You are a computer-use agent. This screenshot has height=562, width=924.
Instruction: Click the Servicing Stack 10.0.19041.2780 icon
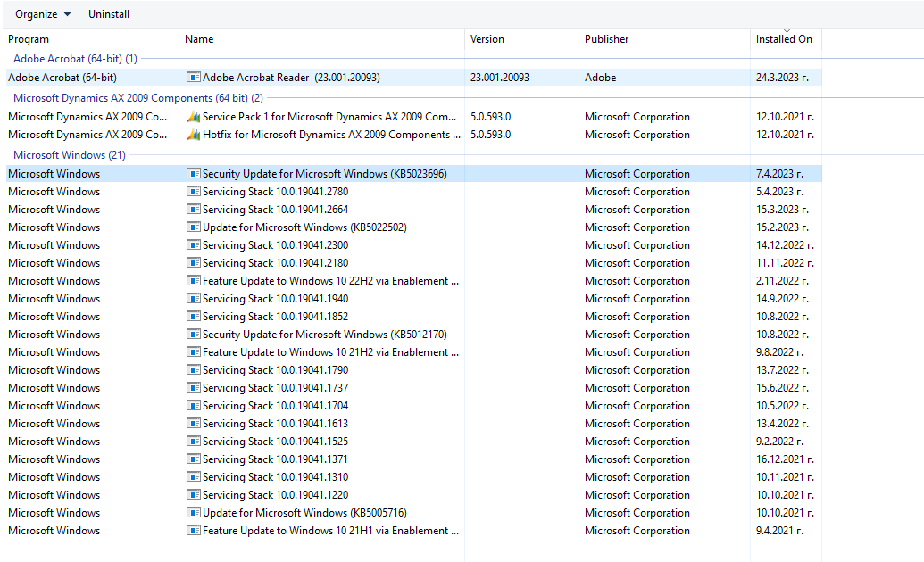click(193, 191)
